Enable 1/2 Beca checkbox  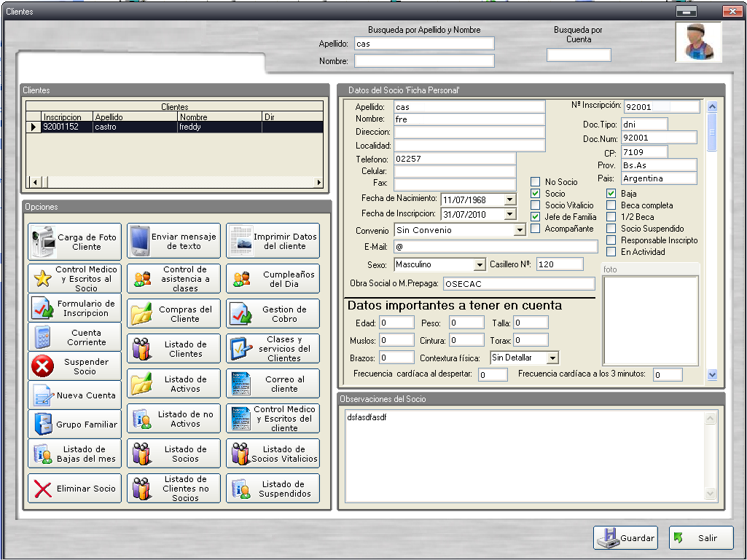[x=611, y=217]
